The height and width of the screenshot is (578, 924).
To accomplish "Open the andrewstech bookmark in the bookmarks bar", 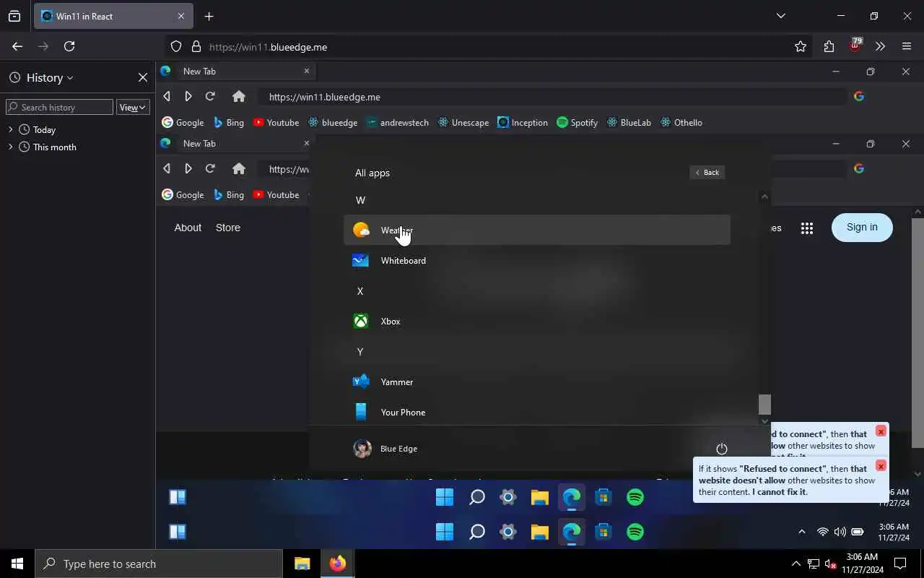I will [398, 122].
